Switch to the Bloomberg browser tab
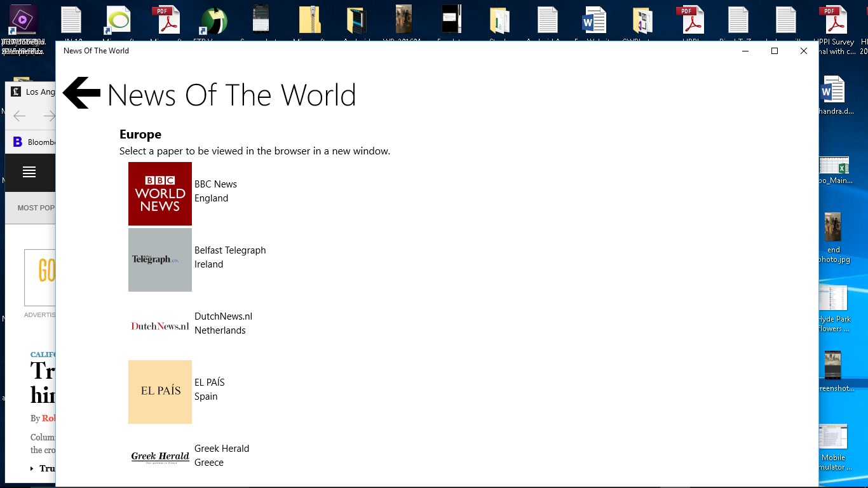 (x=35, y=142)
